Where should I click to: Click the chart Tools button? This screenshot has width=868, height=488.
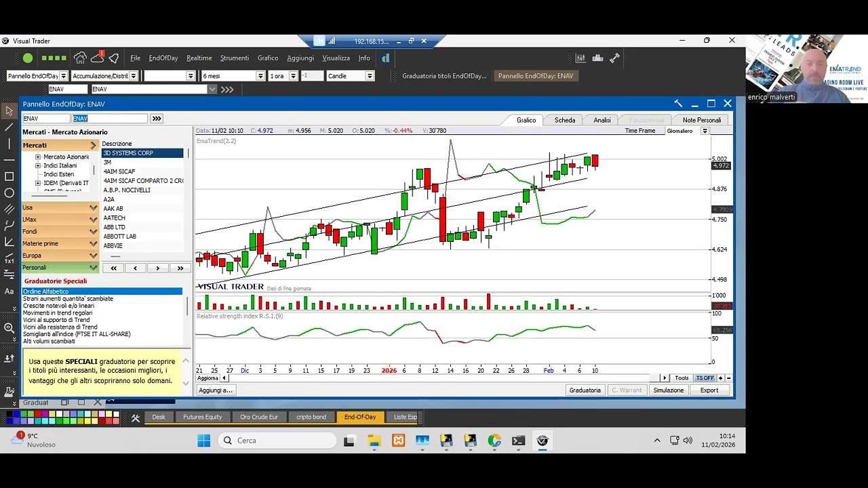point(682,378)
